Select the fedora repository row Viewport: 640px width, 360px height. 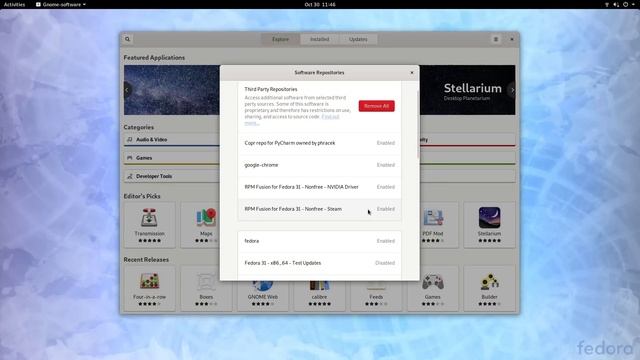tap(320, 241)
